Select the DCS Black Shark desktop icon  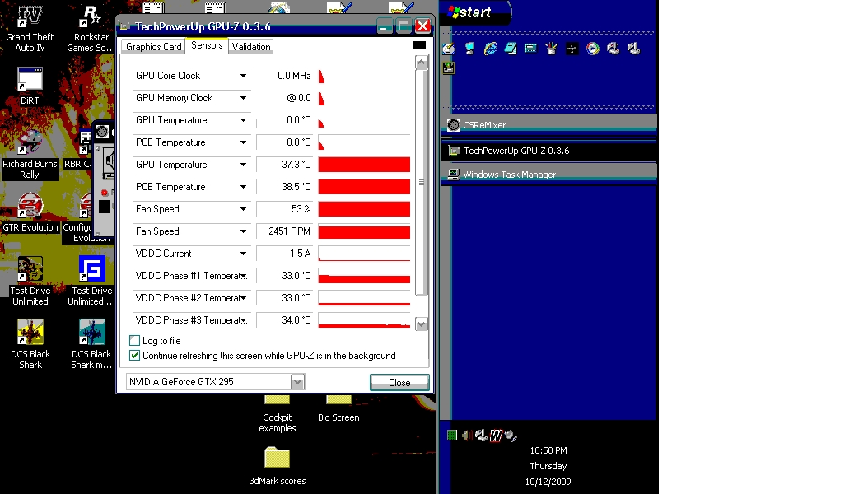(x=30, y=344)
